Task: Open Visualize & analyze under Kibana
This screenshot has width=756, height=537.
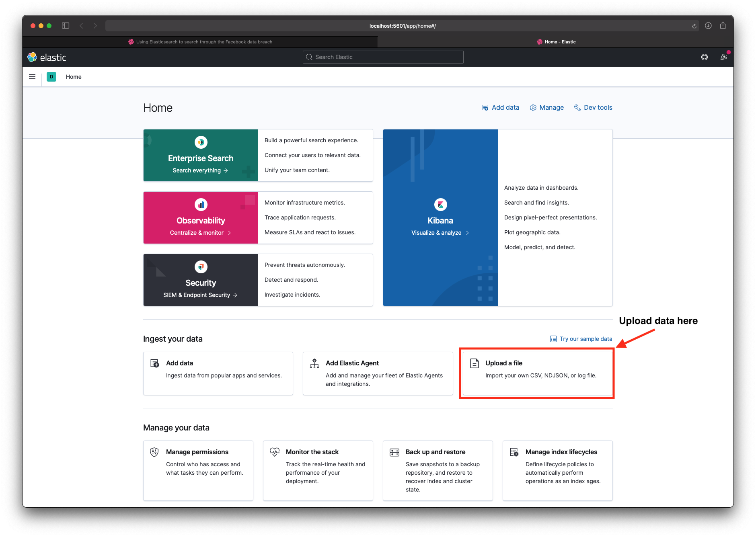Action: (440, 233)
